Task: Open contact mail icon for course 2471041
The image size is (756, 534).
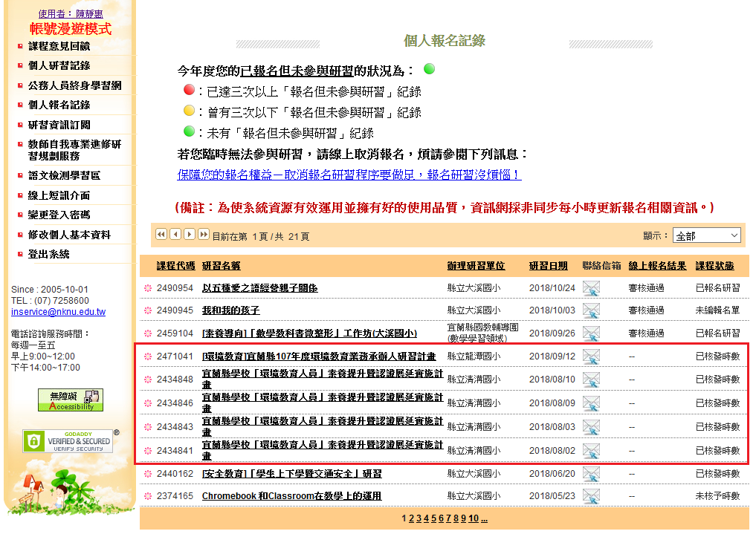Action: (591, 356)
